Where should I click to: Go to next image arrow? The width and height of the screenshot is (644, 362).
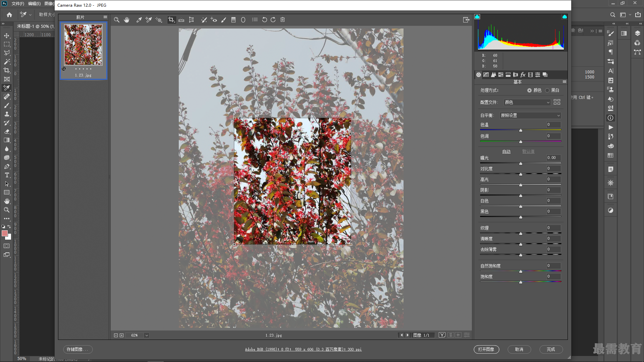pyautogui.click(x=408, y=335)
